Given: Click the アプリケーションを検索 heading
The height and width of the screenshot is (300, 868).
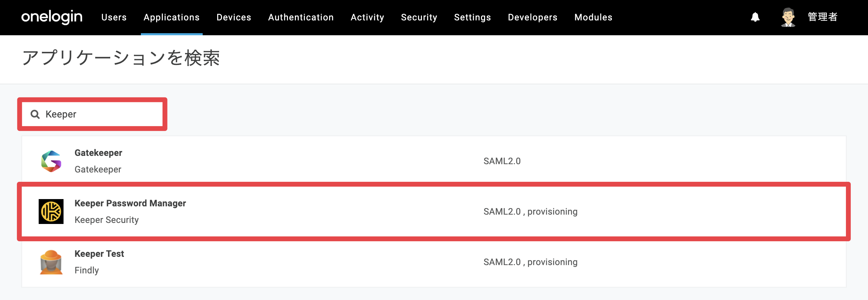Looking at the screenshot, I should (x=121, y=58).
